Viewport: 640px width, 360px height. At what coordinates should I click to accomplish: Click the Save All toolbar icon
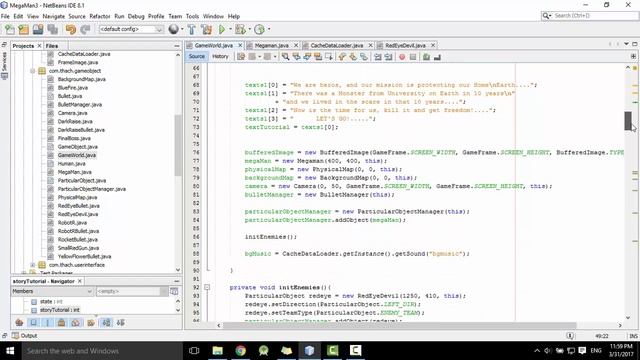coord(53,29)
